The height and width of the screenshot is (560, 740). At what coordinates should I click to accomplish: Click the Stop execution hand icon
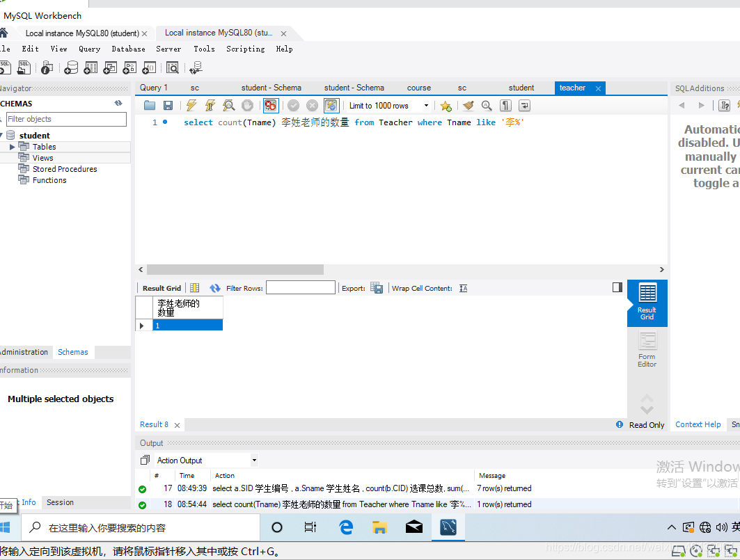[247, 105]
